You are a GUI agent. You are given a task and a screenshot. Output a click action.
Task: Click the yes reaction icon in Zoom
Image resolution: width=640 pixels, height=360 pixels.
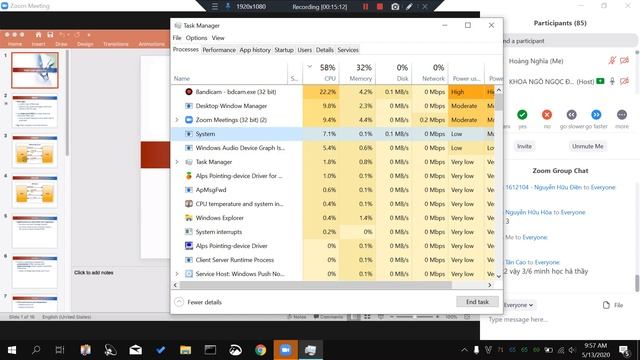[x=522, y=115]
